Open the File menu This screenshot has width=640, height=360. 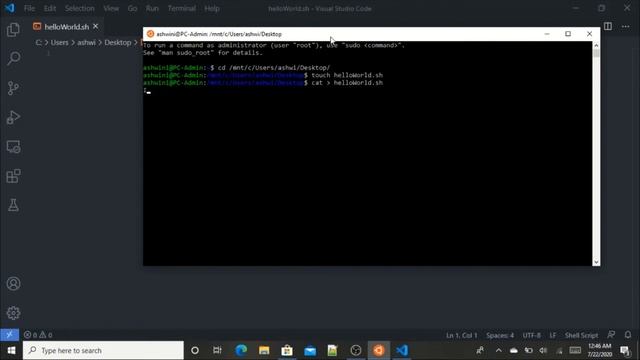[29, 9]
